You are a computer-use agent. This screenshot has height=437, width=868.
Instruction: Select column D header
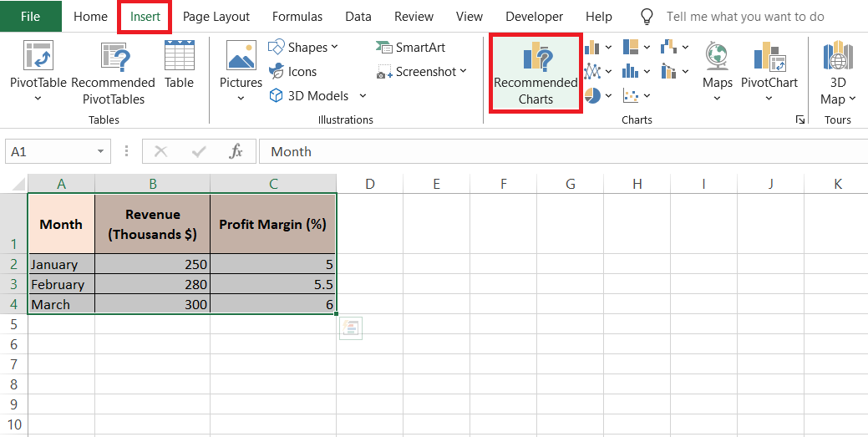tap(370, 183)
